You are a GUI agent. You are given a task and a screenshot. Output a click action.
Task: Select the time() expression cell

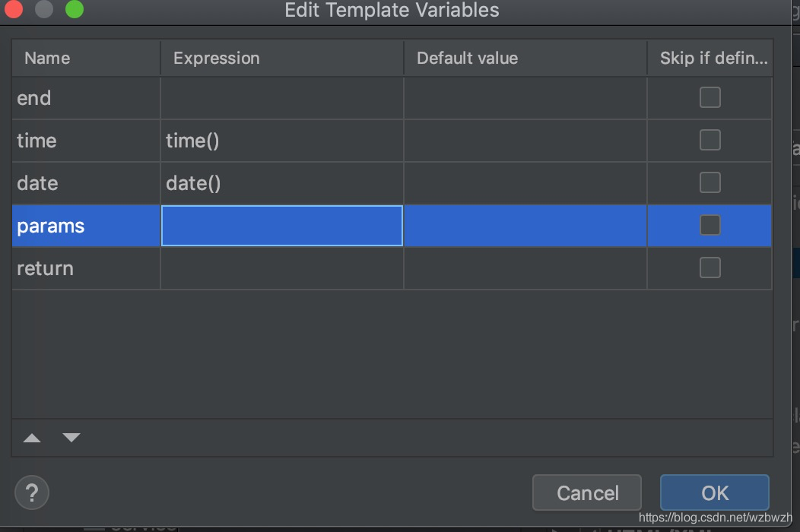[x=281, y=141]
